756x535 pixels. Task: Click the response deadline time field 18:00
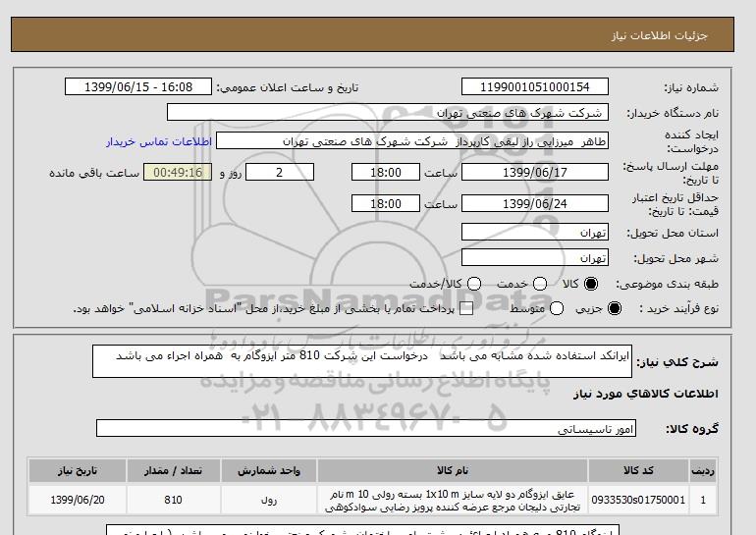click(386, 172)
